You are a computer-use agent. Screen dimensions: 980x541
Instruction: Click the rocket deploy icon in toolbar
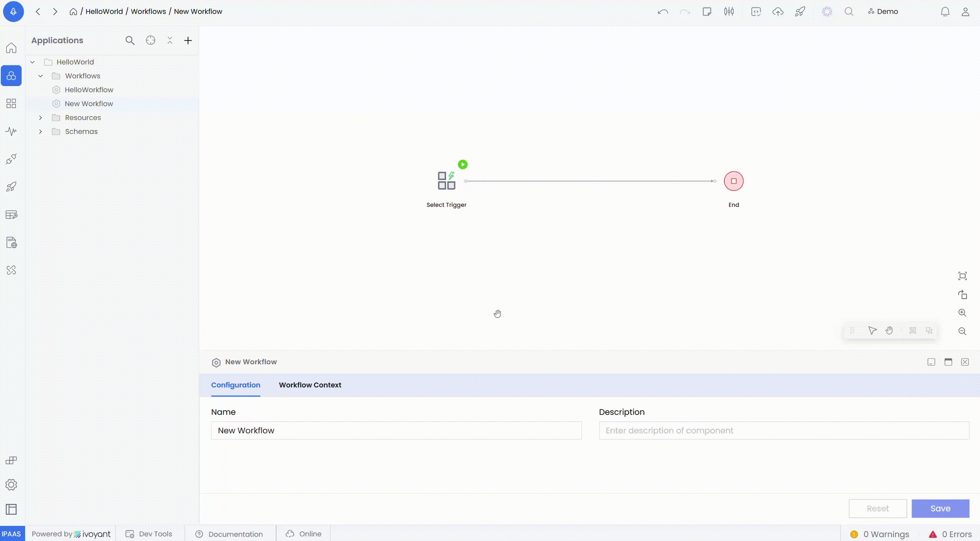click(x=800, y=12)
